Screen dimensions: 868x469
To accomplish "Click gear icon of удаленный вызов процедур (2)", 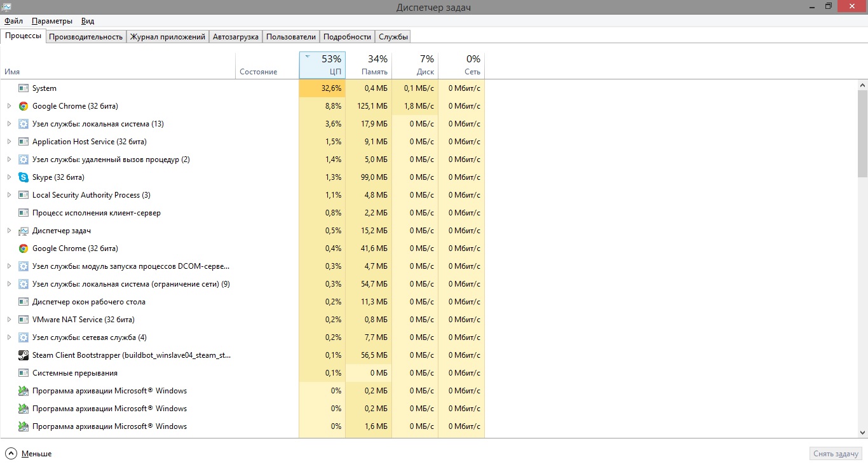I will pos(24,160).
